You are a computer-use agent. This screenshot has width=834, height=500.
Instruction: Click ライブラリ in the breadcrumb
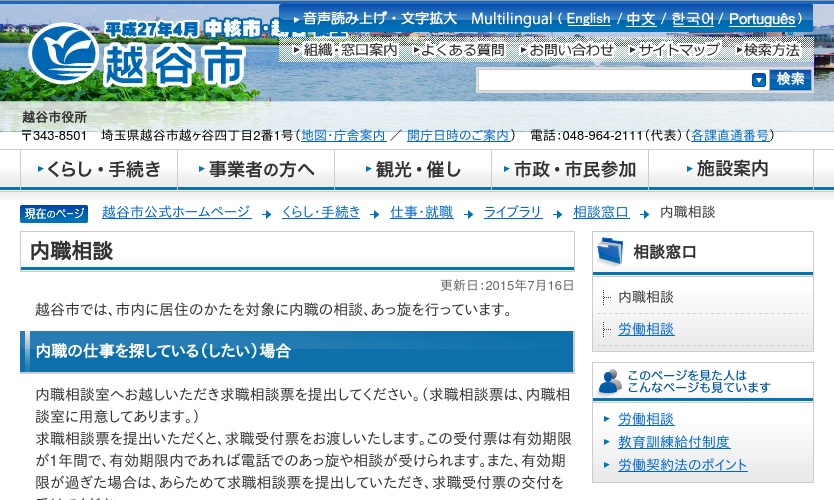click(513, 212)
